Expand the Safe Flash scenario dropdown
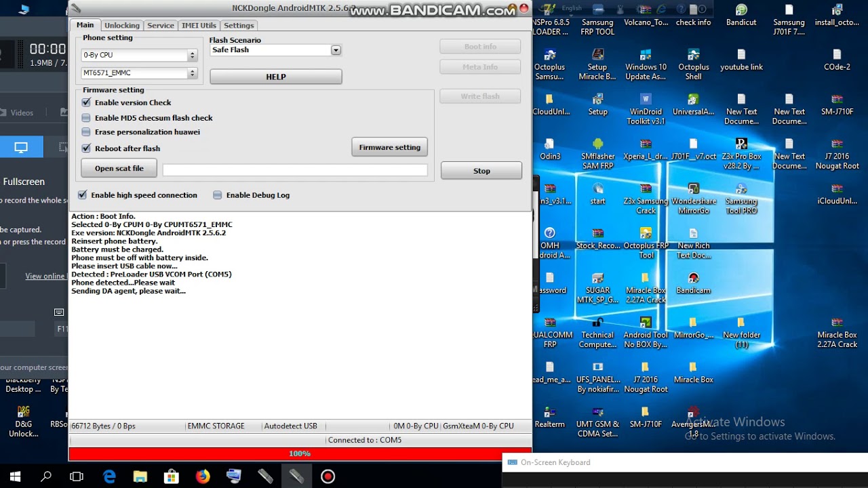 coord(336,50)
